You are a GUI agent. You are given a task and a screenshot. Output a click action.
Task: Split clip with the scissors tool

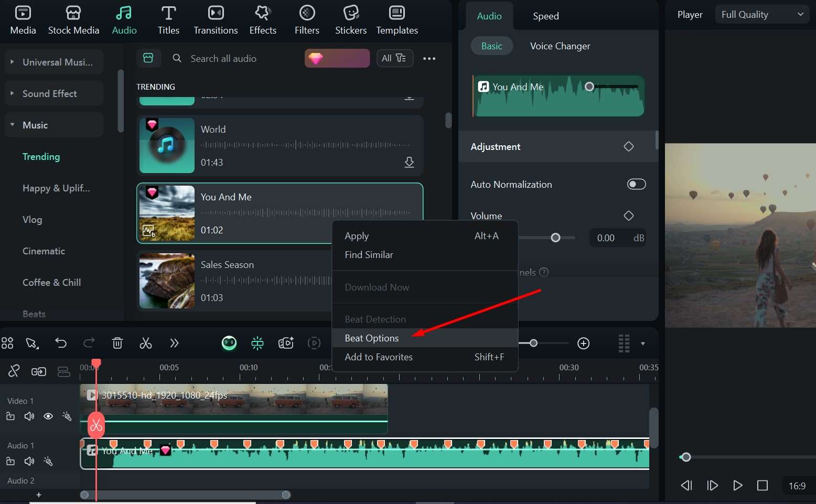[x=146, y=343]
